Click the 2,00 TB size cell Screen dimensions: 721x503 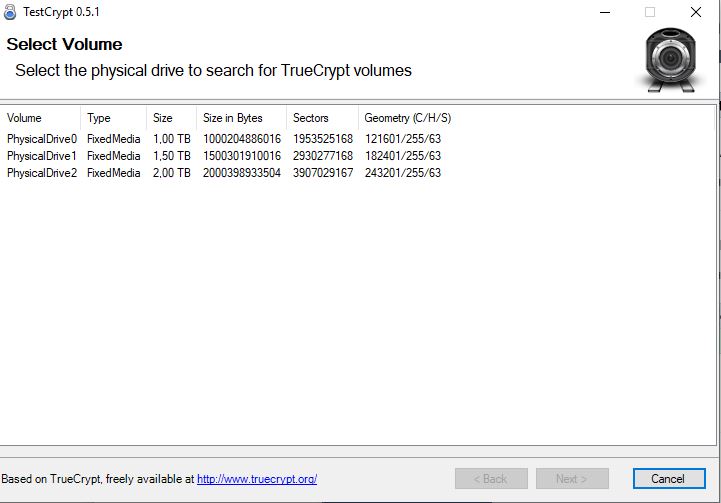(x=172, y=173)
